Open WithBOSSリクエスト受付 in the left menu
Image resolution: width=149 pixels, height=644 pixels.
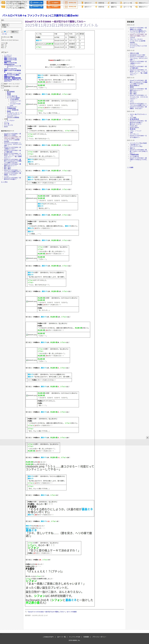(x=14, y=67)
